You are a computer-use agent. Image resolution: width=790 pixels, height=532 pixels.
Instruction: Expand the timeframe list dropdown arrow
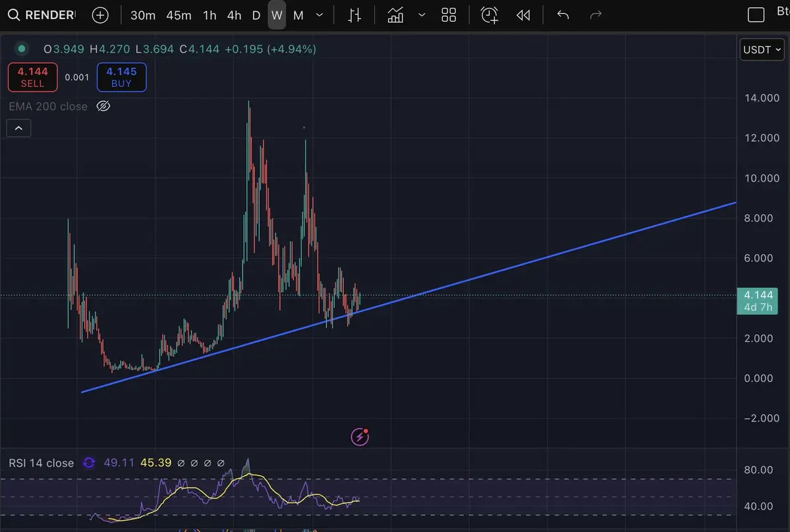point(320,15)
